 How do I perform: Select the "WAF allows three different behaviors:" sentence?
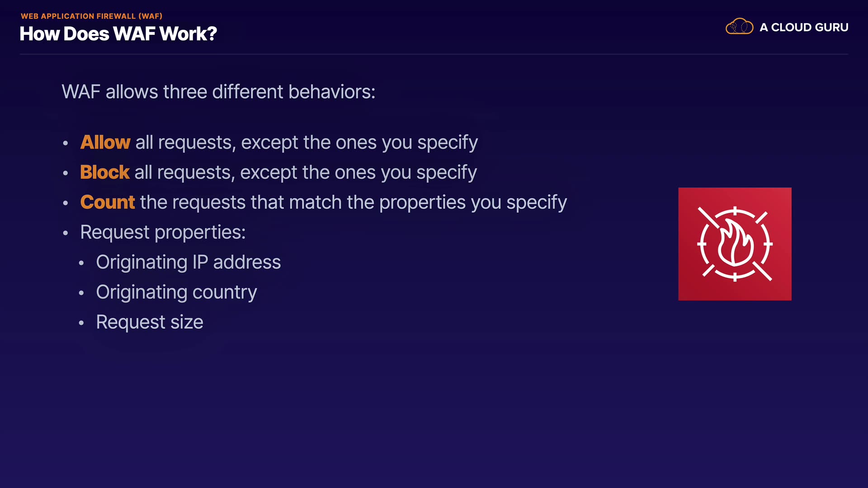point(218,92)
